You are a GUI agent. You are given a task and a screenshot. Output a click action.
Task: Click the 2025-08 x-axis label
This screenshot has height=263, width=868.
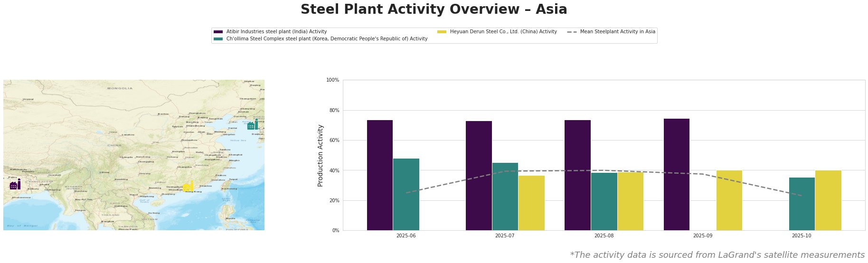604,235
